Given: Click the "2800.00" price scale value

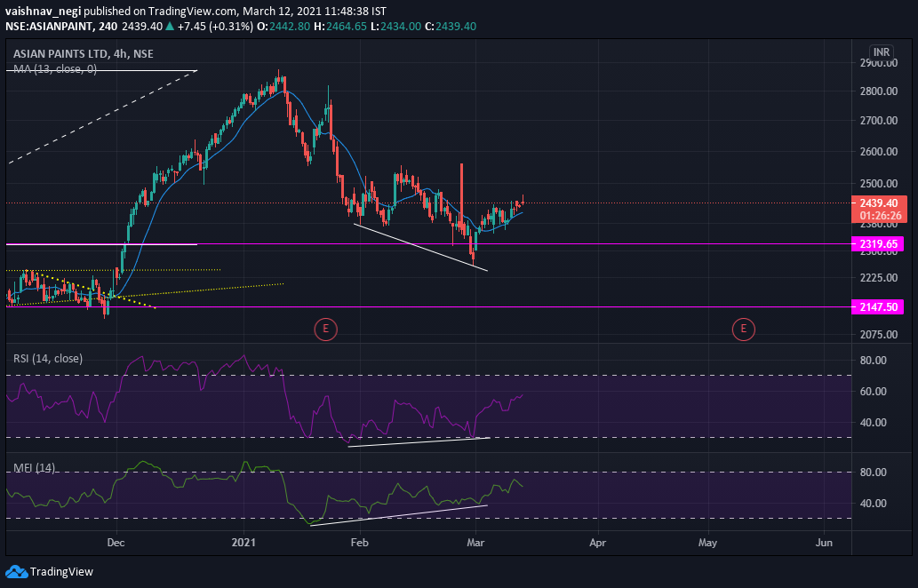Looking at the screenshot, I should click(x=878, y=91).
